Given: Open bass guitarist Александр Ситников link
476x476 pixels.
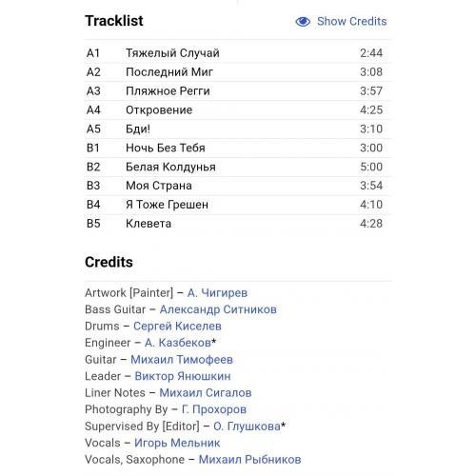Looking at the screenshot, I should coord(218,309).
